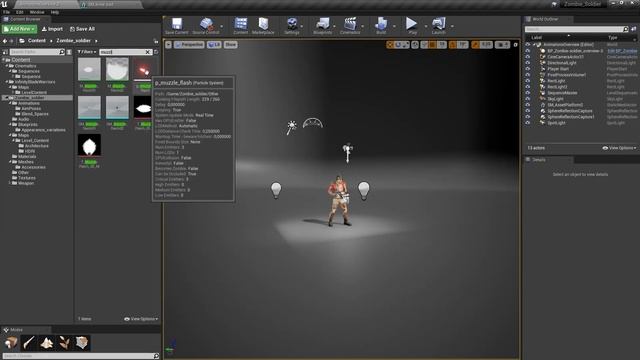Start Play in editor

[x=411, y=24]
